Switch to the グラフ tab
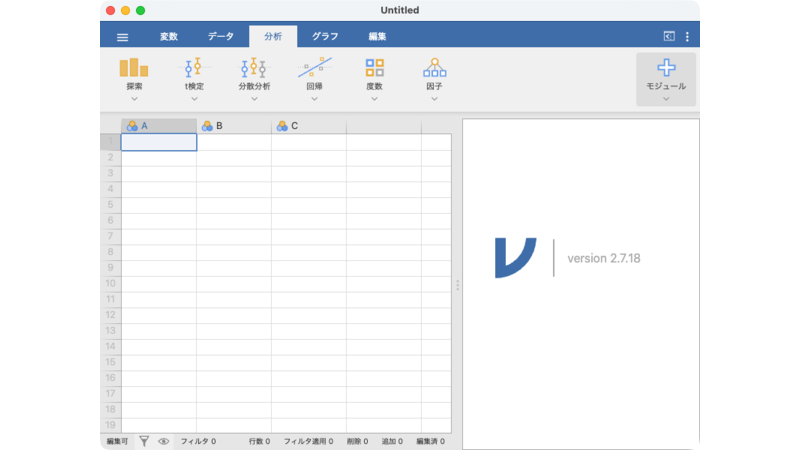This screenshot has width=800, height=450. [325, 37]
